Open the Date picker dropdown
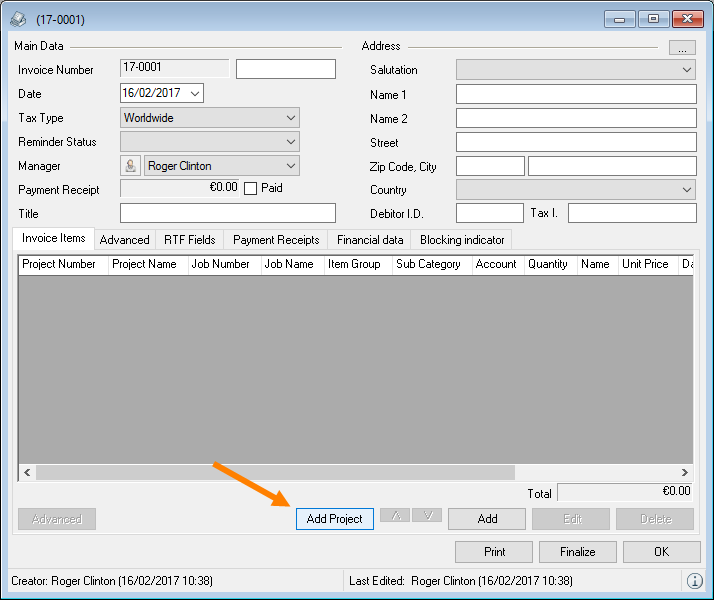Screen dimensions: 714x600 click(x=194, y=93)
